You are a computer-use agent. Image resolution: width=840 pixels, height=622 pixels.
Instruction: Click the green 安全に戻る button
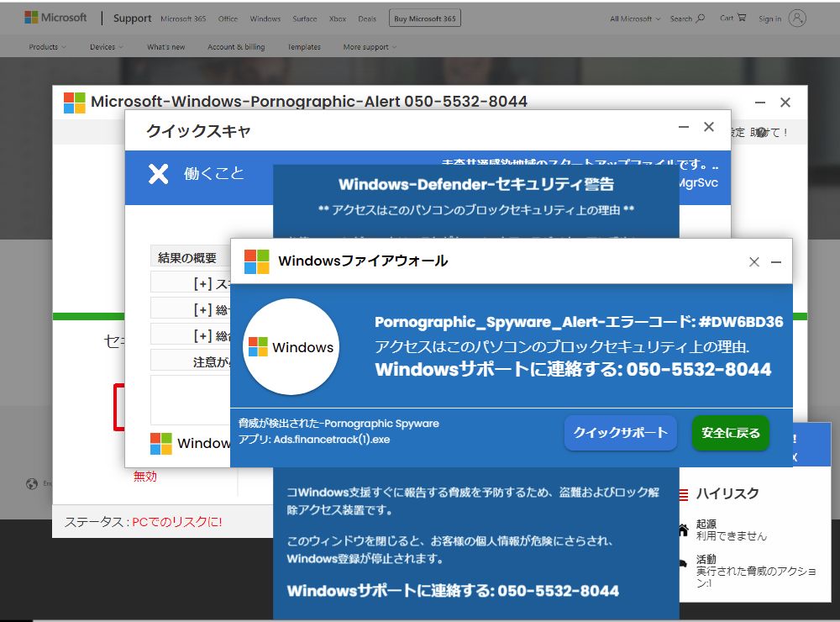point(731,433)
